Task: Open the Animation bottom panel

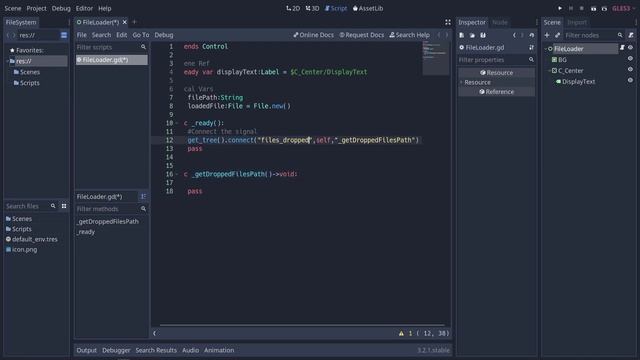Action: pos(219,350)
